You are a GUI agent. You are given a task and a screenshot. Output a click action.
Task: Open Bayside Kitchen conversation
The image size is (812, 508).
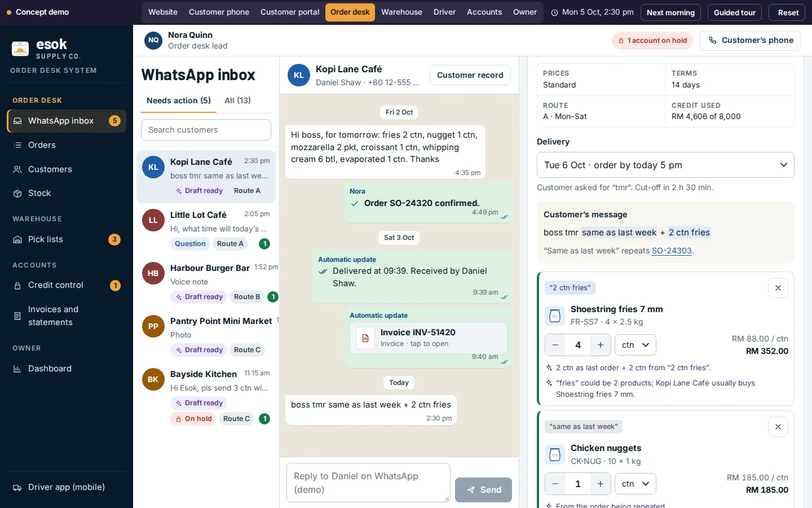(206, 396)
